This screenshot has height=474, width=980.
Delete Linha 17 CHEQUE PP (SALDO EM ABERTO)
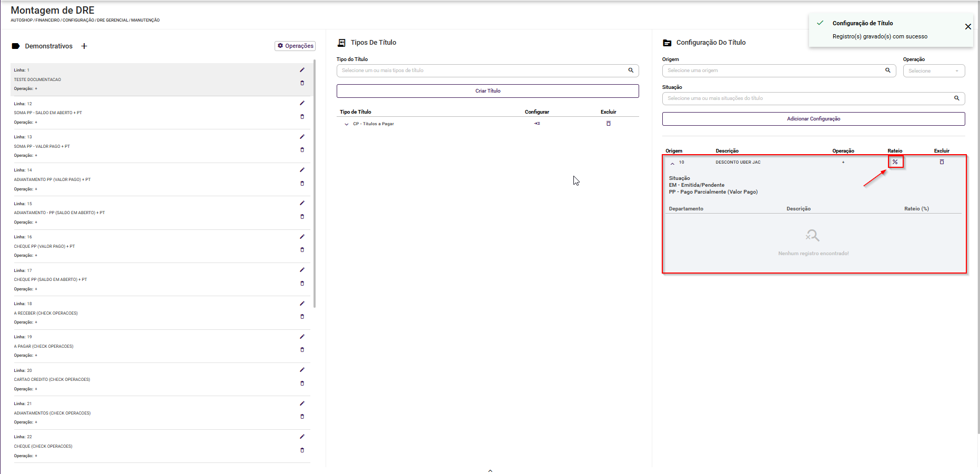[302, 284]
